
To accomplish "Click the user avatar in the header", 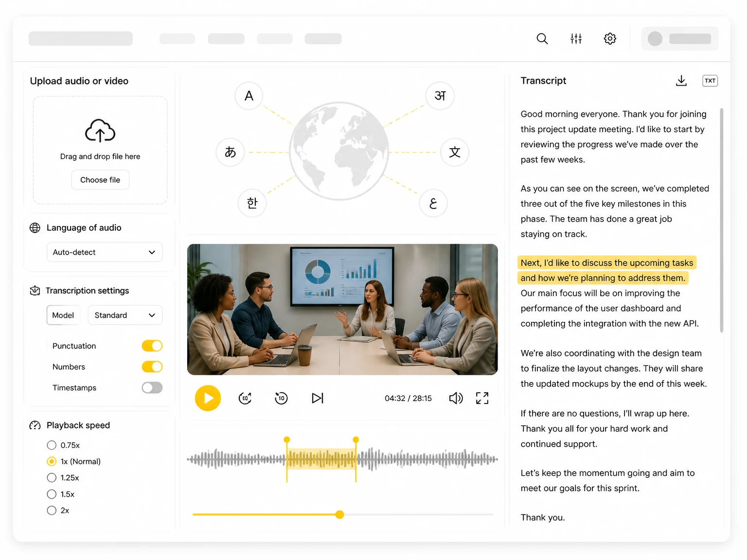I will [655, 39].
